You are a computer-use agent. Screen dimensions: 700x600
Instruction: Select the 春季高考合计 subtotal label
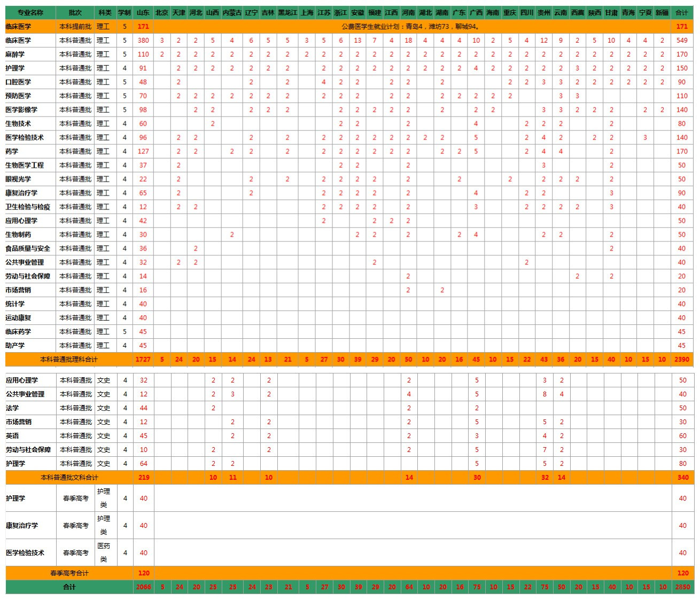click(69, 573)
